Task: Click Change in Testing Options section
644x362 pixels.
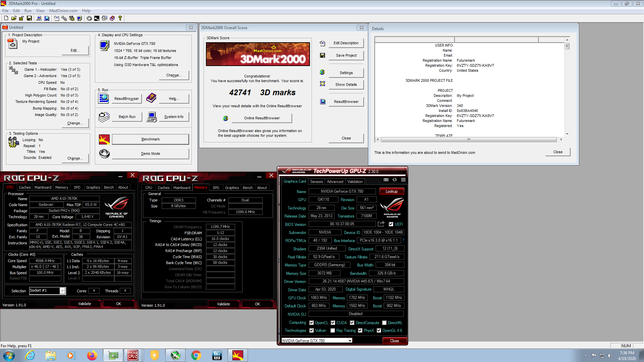Action: (x=75, y=159)
